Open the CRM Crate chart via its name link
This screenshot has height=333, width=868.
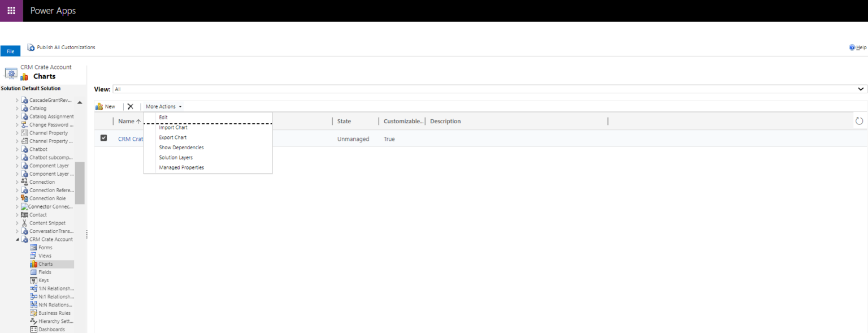131,139
